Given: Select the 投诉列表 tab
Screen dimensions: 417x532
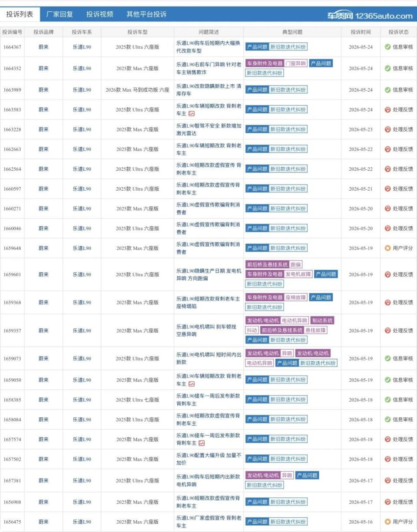Looking at the screenshot, I should (x=20, y=14).
